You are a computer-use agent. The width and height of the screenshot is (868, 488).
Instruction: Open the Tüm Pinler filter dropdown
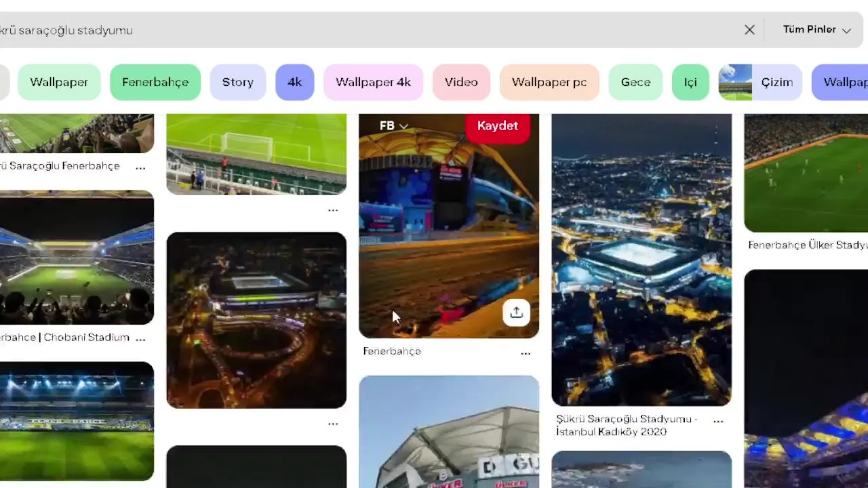[816, 30]
